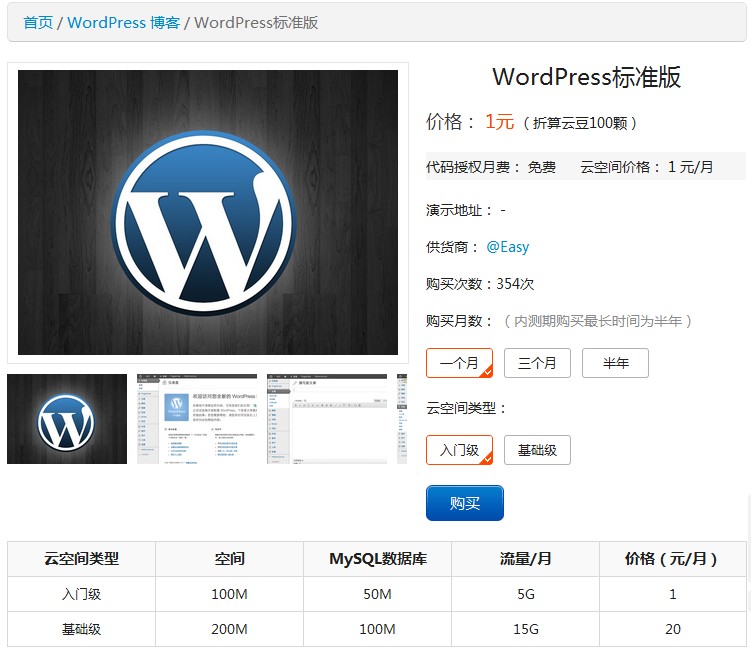Click 空间 table header

coord(229,559)
